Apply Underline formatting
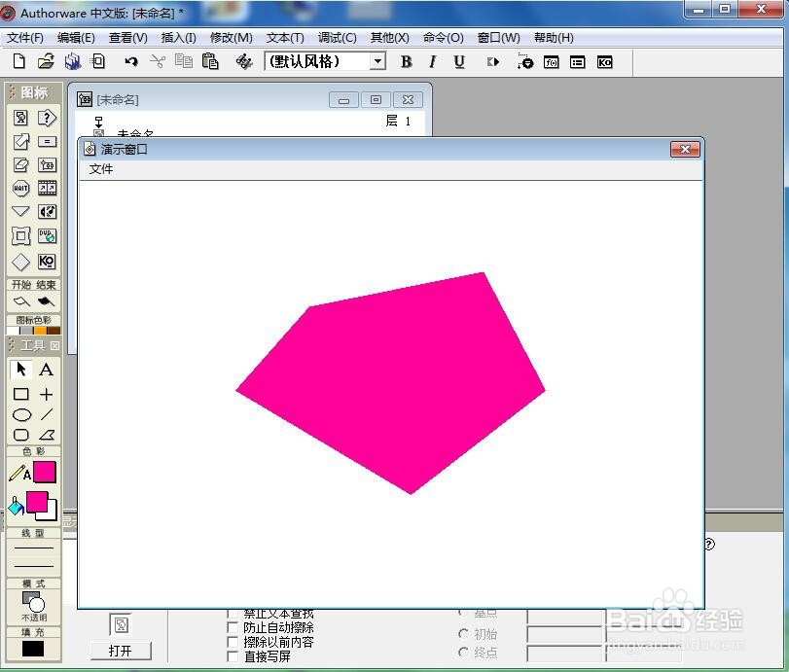Screen dimensions: 789x672 [x=459, y=62]
